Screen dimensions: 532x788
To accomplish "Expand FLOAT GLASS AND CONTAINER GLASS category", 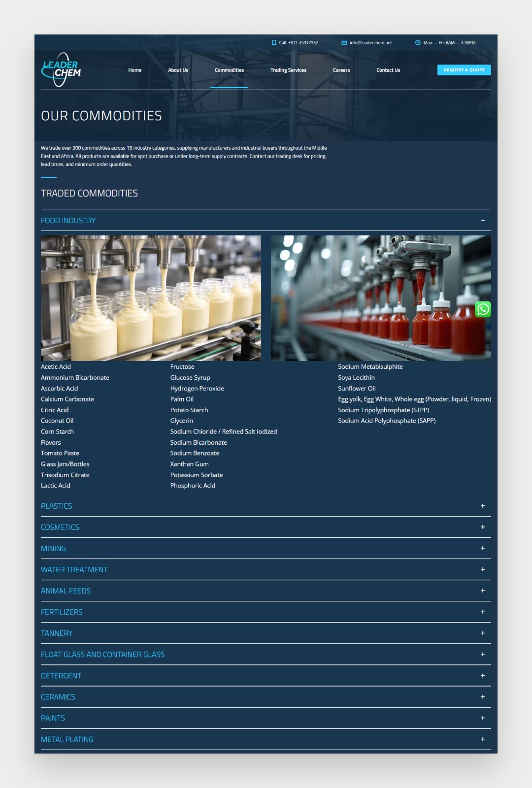I will tap(266, 654).
